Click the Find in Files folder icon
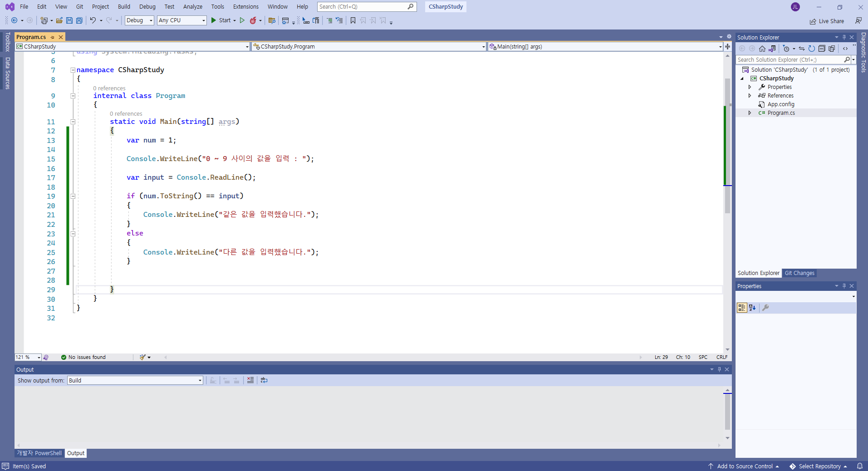 pos(272,20)
